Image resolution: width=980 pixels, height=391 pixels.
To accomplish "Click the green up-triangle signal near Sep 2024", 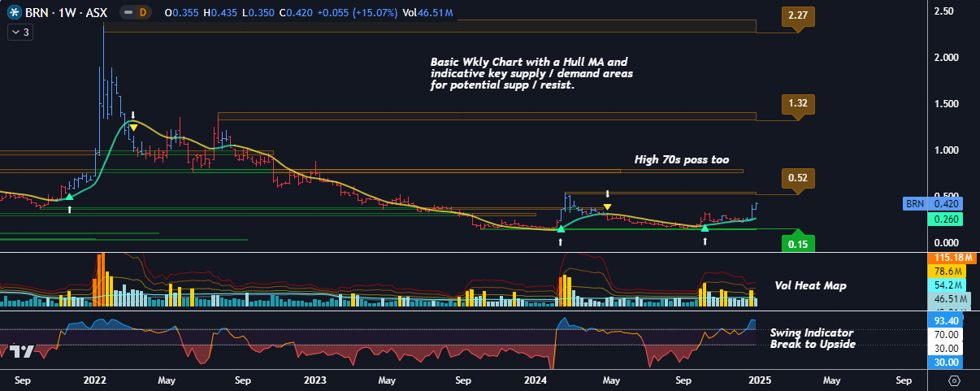I will [705, 229].
